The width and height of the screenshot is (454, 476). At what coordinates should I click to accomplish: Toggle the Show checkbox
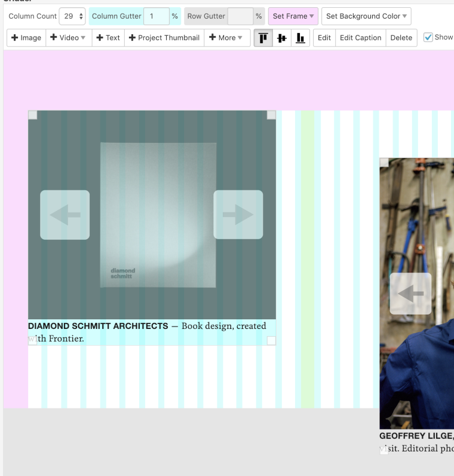point(428,37)
